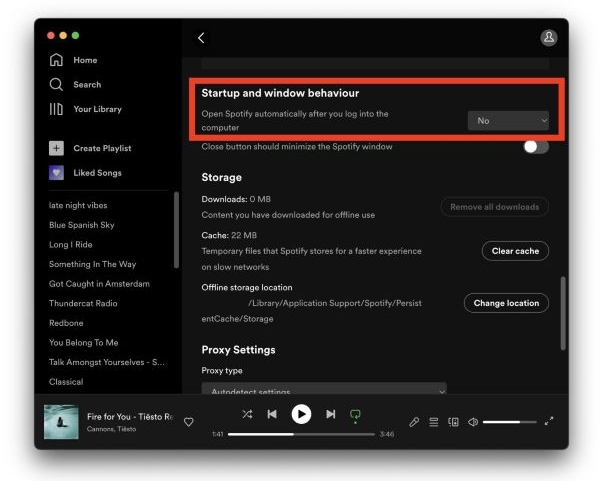Click the Change location button

[x=506, y=303]
